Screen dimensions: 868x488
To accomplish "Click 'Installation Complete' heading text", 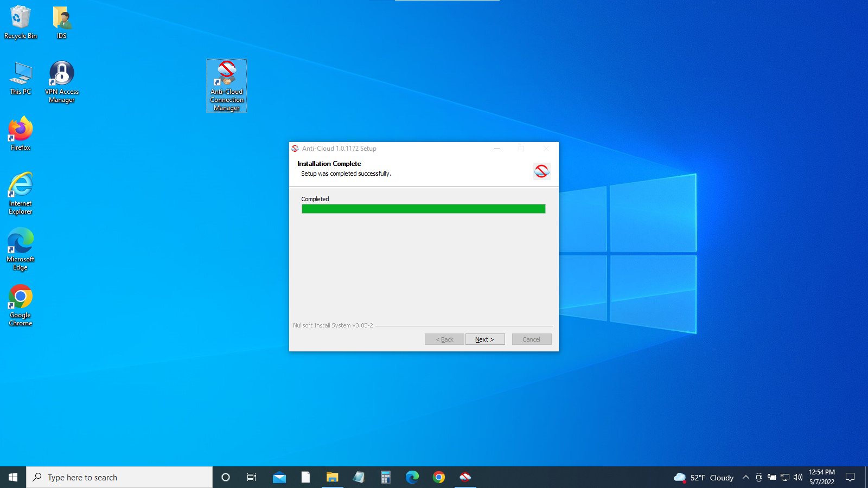I will (x=329, y=164).
